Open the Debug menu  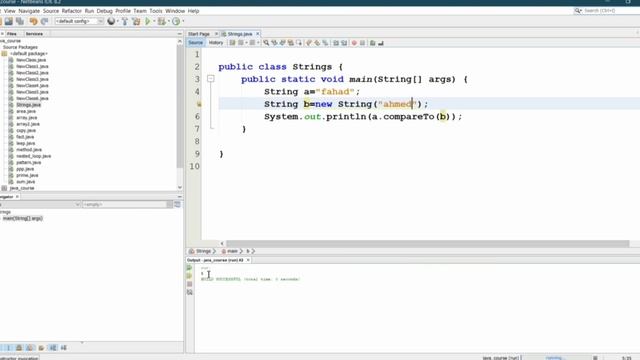104,11
